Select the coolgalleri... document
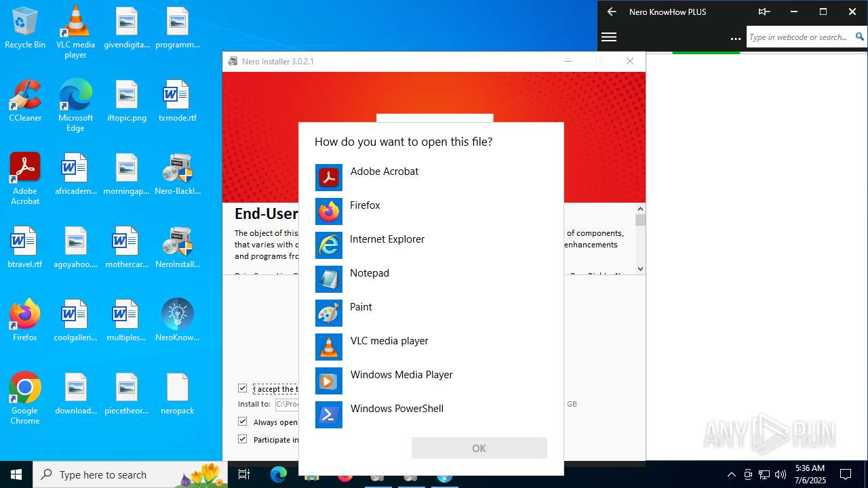Viewport: 868px width, 488px height. point(75,320)
